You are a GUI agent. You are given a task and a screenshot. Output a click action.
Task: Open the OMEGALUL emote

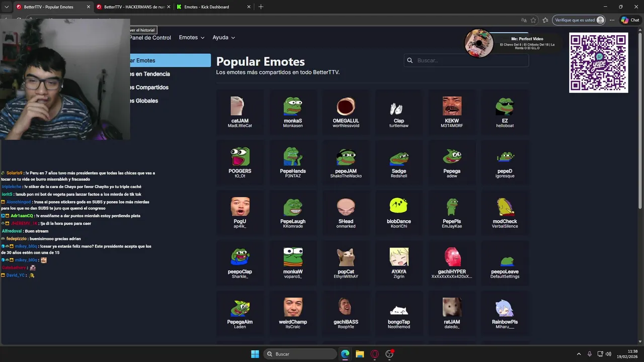tap(346, 112)
